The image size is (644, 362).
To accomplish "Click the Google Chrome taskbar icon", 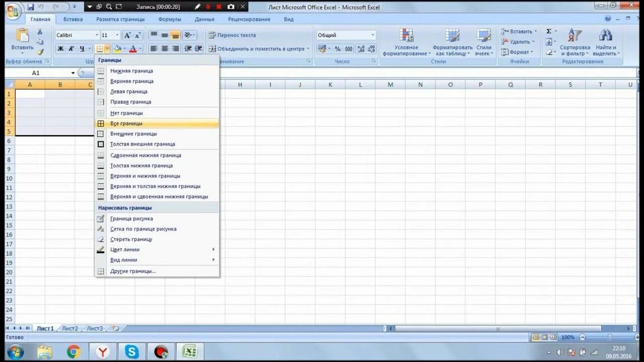I will click(x=73, y=351).
